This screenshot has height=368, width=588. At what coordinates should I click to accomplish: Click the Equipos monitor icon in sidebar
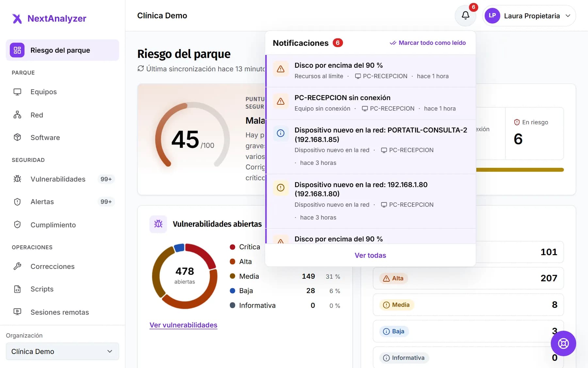point(17,92)
